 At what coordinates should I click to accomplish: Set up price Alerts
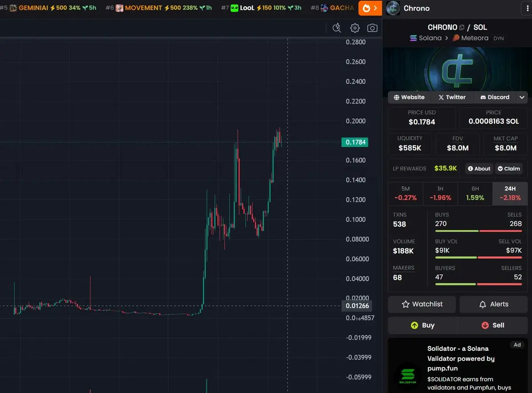tap(493, 304)
